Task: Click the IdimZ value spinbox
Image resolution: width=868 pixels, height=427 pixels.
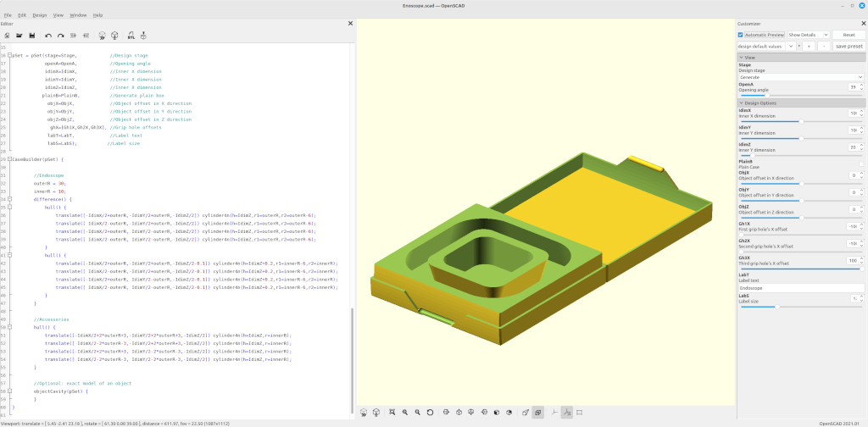Action: point(856,147)
